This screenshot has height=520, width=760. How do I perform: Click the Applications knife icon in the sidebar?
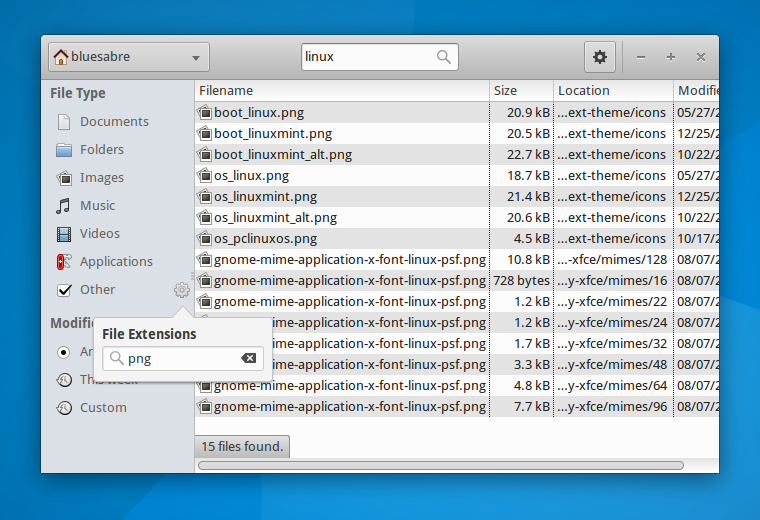tap(64, 262)
